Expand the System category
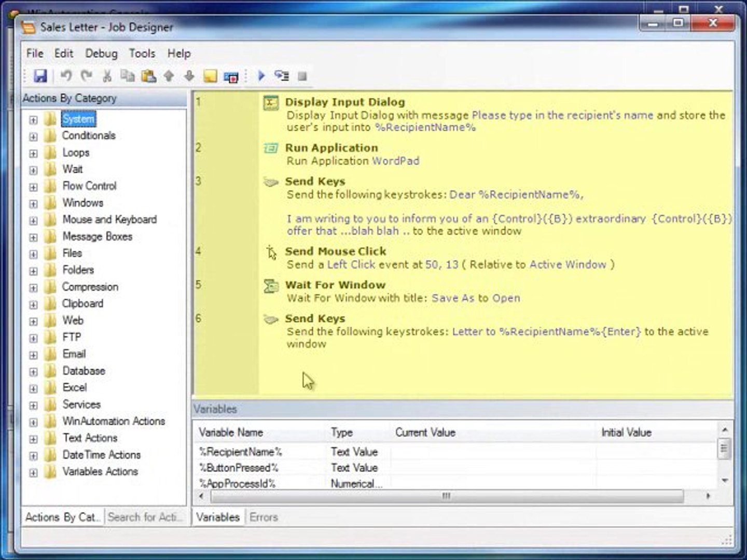 point(33,120)
